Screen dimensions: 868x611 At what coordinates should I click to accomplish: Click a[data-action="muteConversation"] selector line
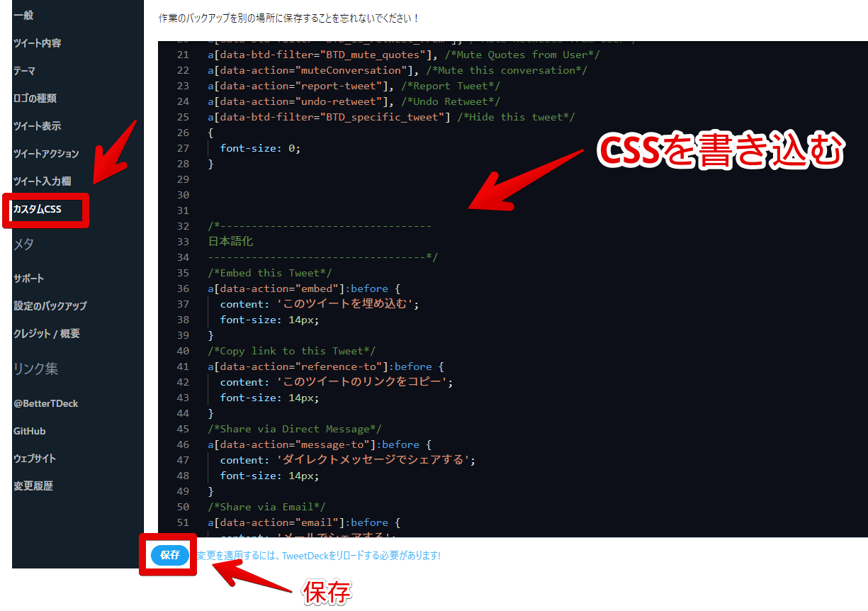(x=314, y=70)
